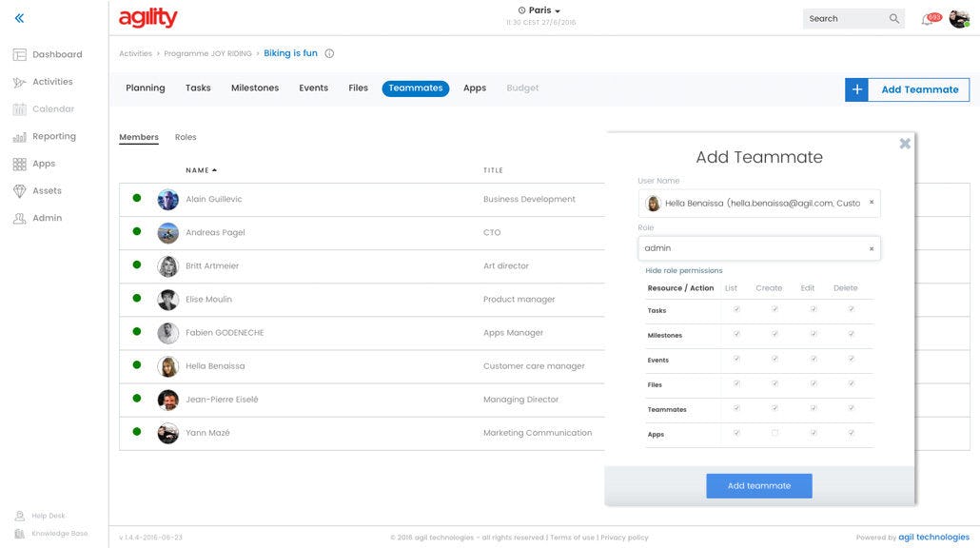Open the Privacy policy link

pyautogui.click(x=624, y=536)
